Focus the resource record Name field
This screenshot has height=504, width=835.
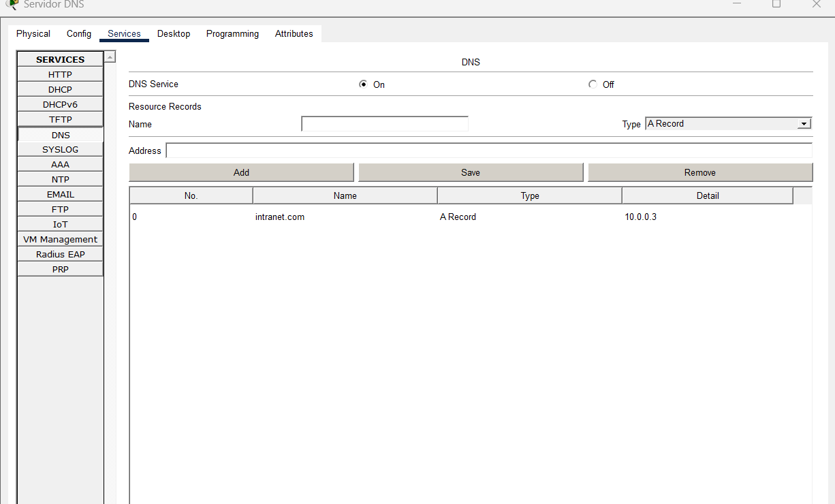[385, 124]
